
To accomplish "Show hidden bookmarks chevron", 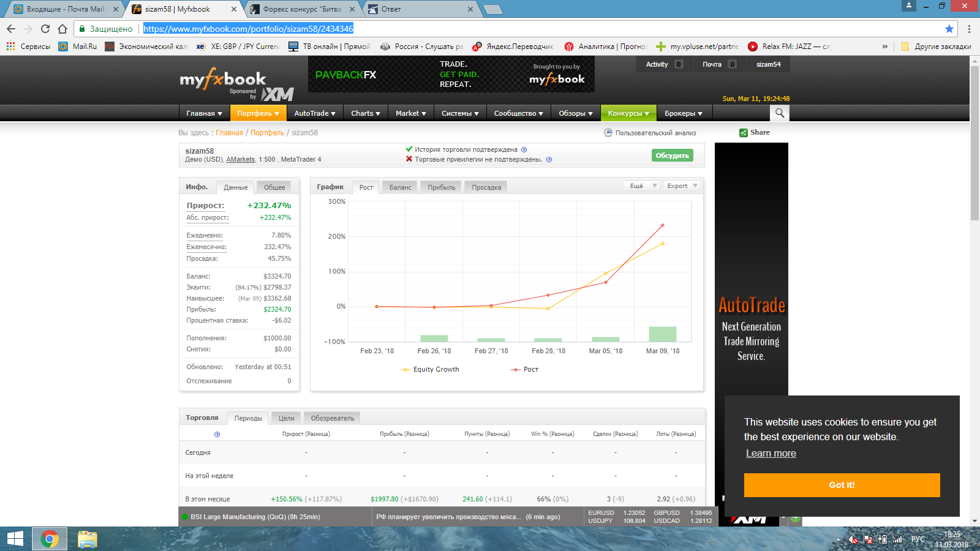I will 884,47.
